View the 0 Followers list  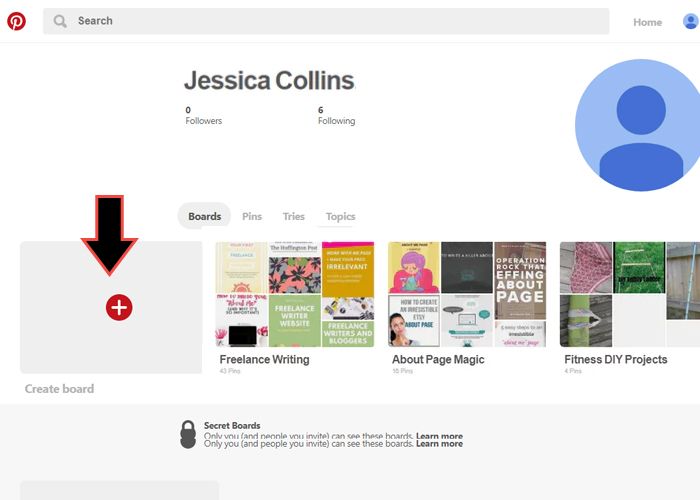coord(204,115)
